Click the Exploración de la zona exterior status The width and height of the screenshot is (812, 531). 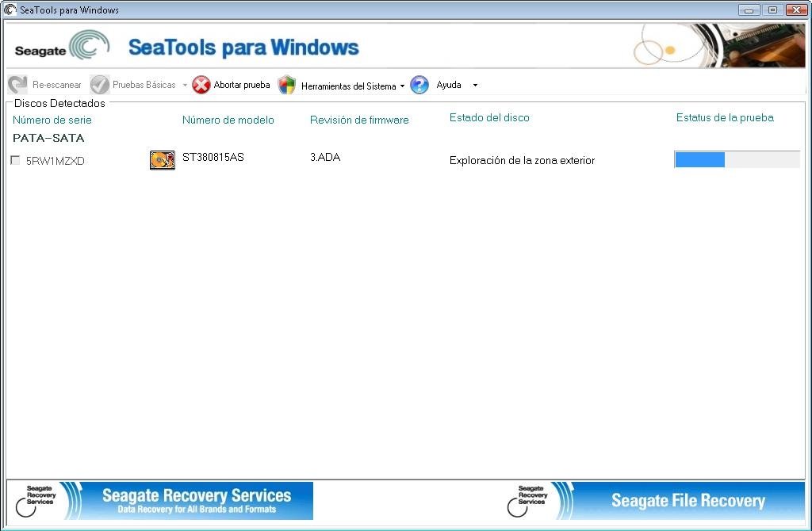pos(522,160)
